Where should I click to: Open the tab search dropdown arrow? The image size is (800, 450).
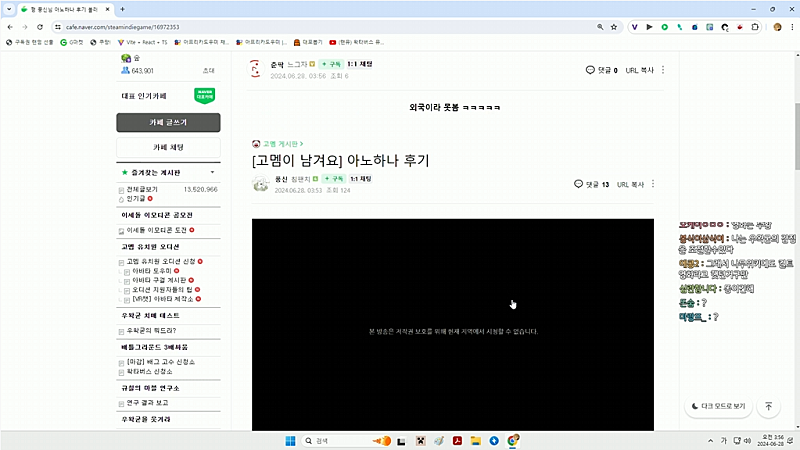tap(9, 9)
